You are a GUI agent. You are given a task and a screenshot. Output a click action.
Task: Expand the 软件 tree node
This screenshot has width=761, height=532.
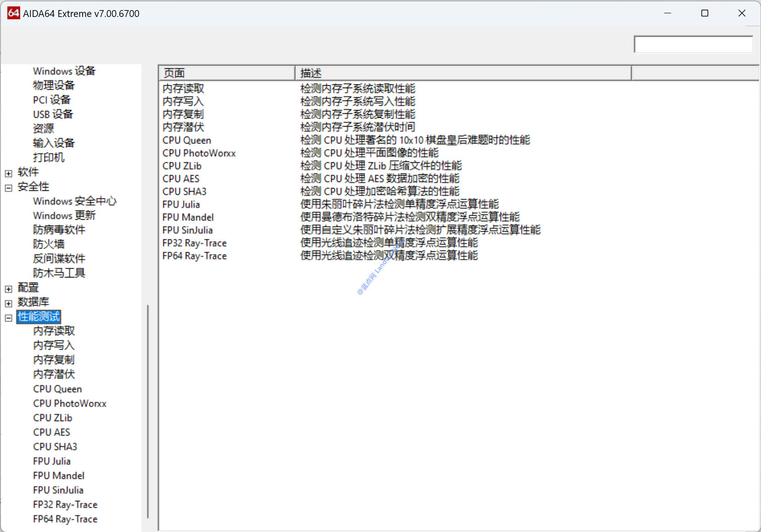[9, 173]
